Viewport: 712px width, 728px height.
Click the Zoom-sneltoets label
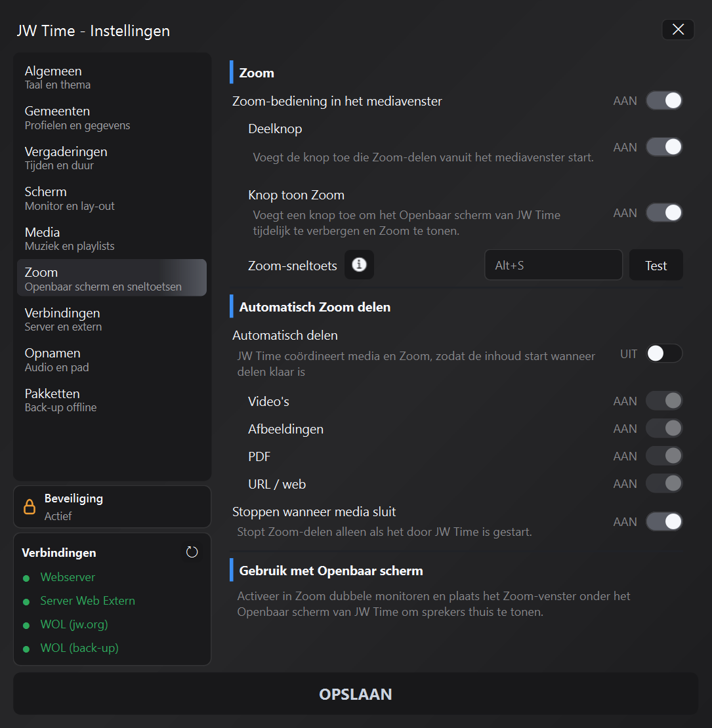click(292, 266)
